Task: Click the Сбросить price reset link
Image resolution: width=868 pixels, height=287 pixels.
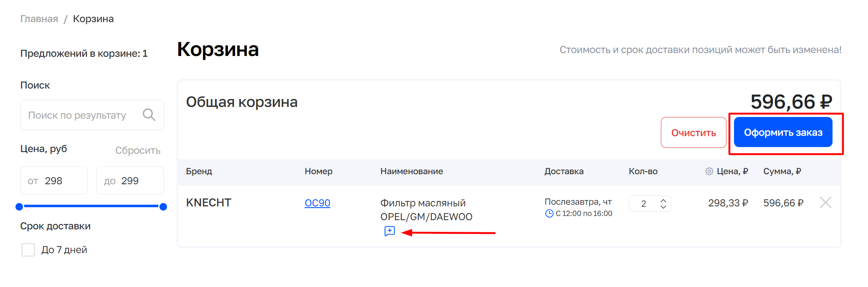Action: [138, 150]
